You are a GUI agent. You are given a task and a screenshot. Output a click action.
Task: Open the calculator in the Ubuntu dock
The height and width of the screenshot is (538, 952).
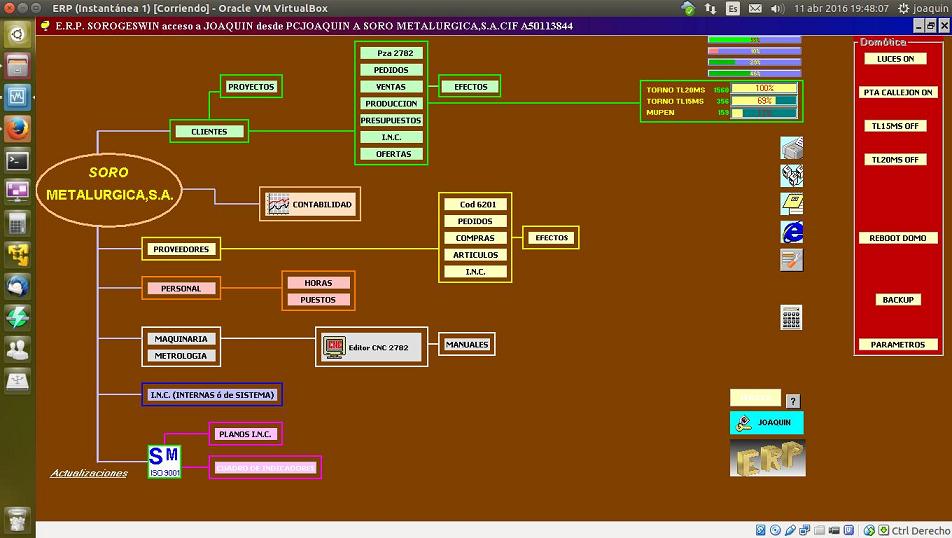click(x=17, y=223)
